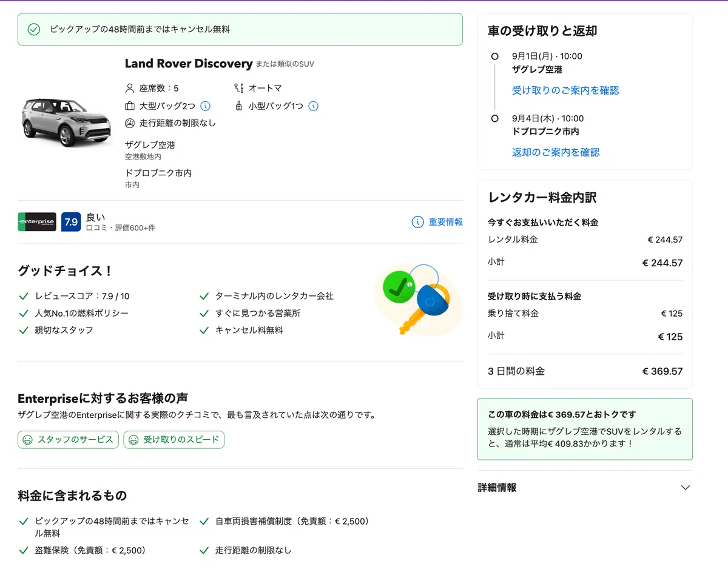The image size is (728, 572).
Task: Click the 口コミ・評価600+件 text
Action: tap(121, 228)
